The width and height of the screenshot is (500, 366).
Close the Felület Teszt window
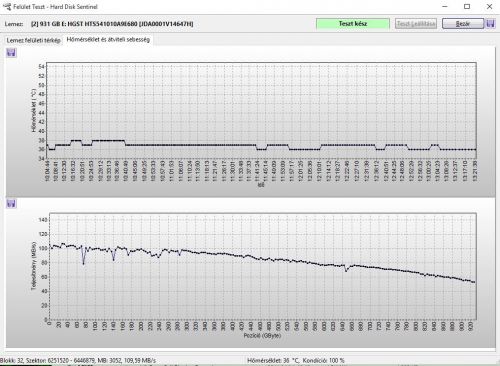click(x=489, y=6)
